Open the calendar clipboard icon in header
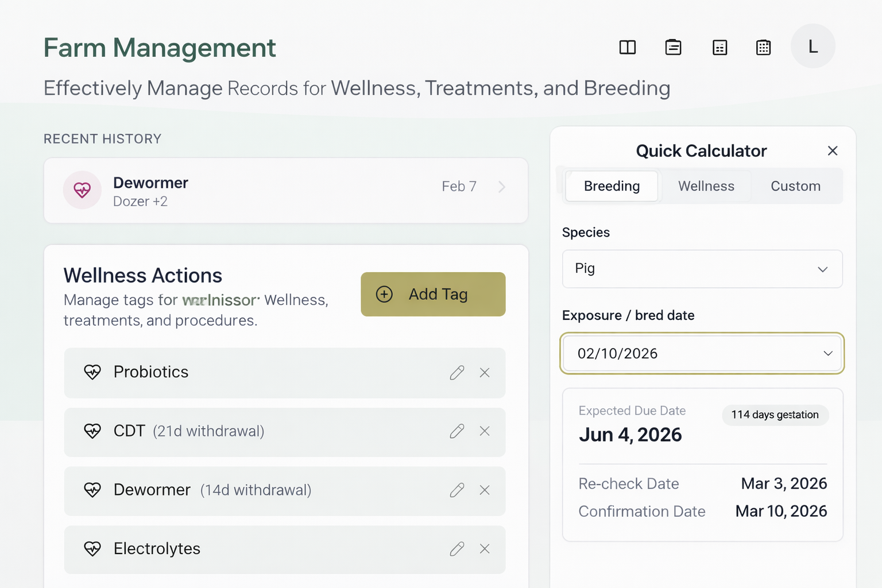This screenshot has height=588, width=882. [x=763, y=48]
